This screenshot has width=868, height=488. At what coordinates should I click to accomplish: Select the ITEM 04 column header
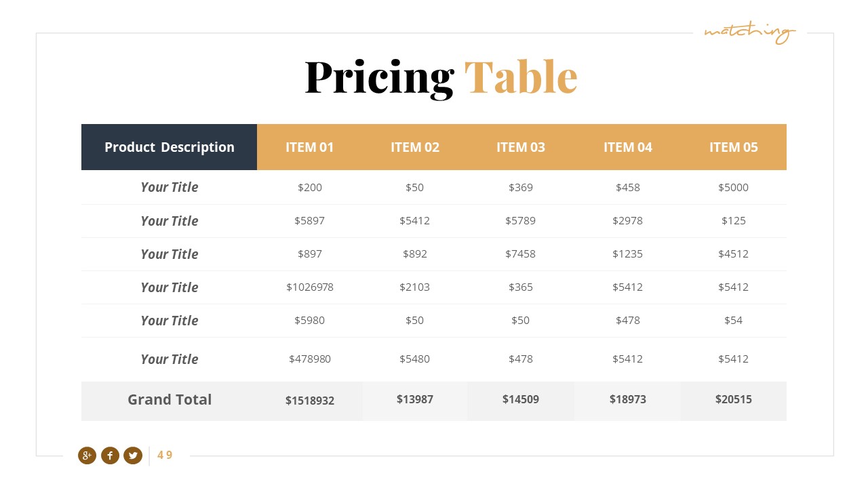coord(628,147)
